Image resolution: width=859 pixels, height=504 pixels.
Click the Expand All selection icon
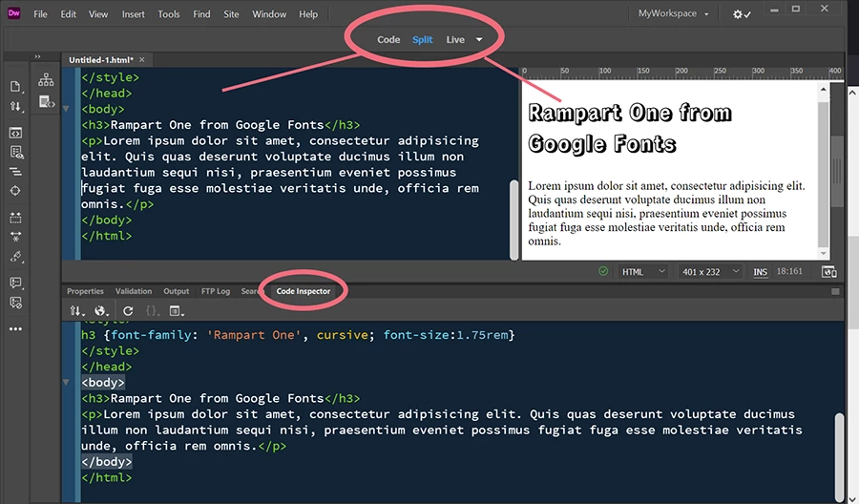point(15,218)
